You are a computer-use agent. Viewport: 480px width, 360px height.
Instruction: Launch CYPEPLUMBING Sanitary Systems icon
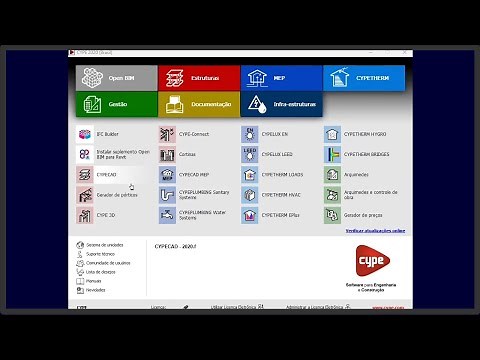tap(167, 195)
